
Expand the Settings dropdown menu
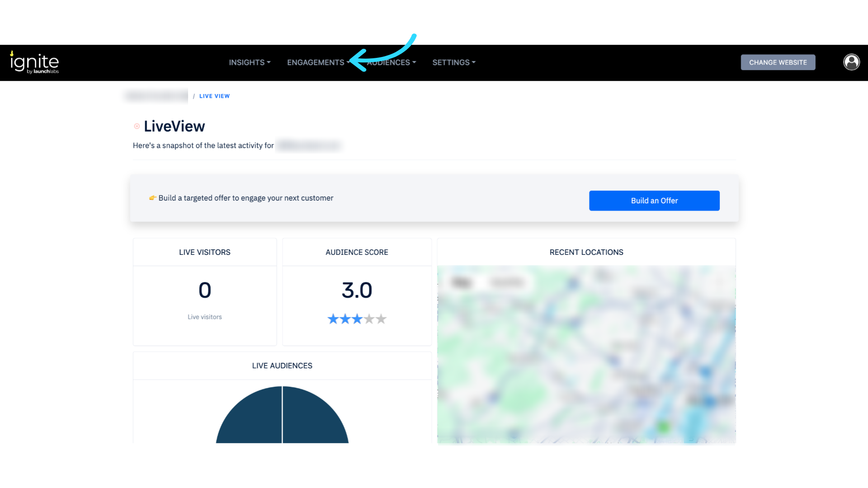(x=453, y=62)
